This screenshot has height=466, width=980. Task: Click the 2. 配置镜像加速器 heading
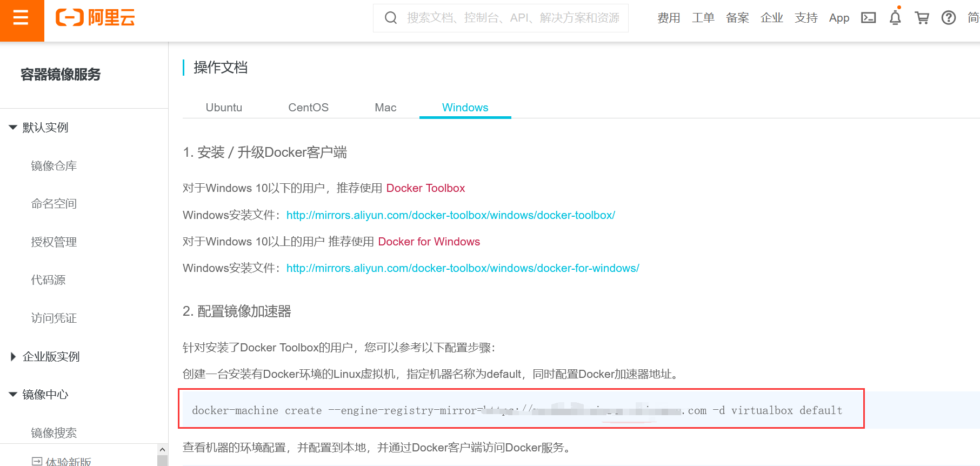(237, 311)
